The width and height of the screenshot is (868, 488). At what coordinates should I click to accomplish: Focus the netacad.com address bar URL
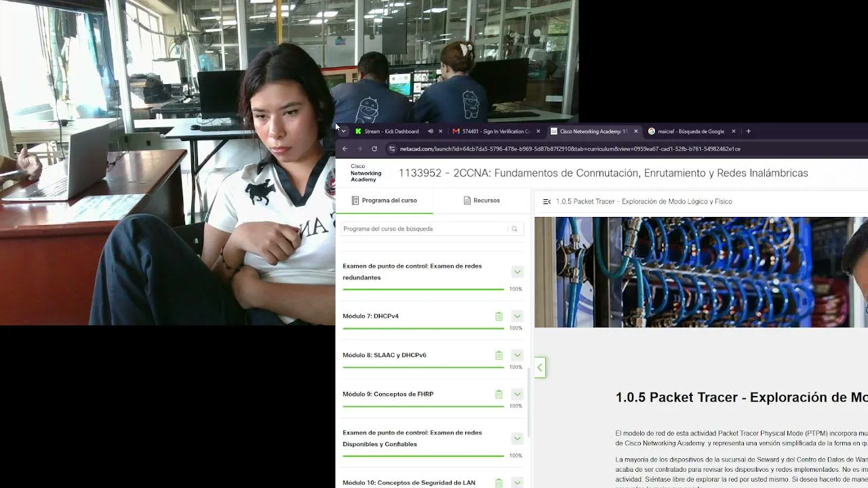[570, 149]
